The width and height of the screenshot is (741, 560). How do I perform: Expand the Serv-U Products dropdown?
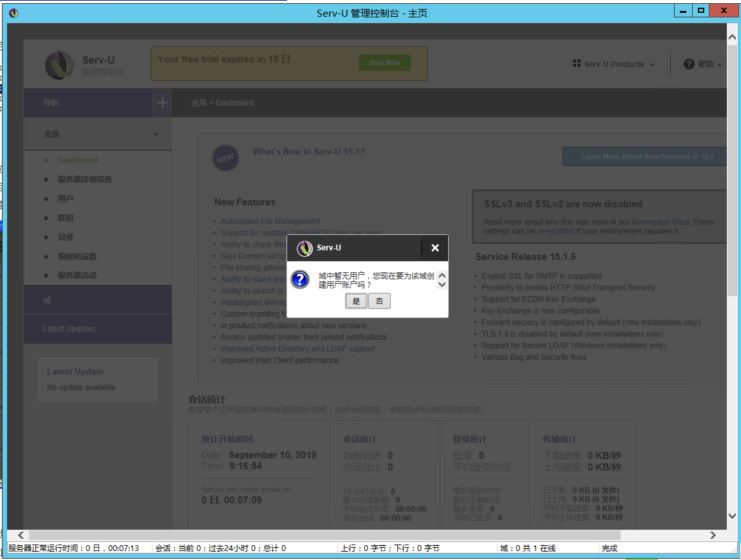pyautogui.click(x=614, y=64)
